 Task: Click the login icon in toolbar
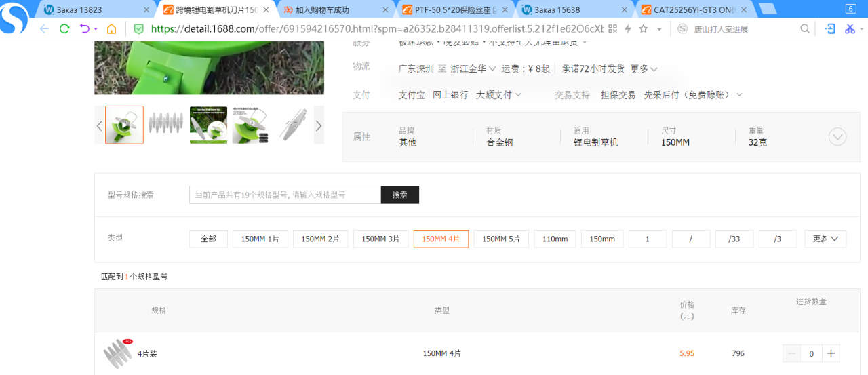coord(829,28)
